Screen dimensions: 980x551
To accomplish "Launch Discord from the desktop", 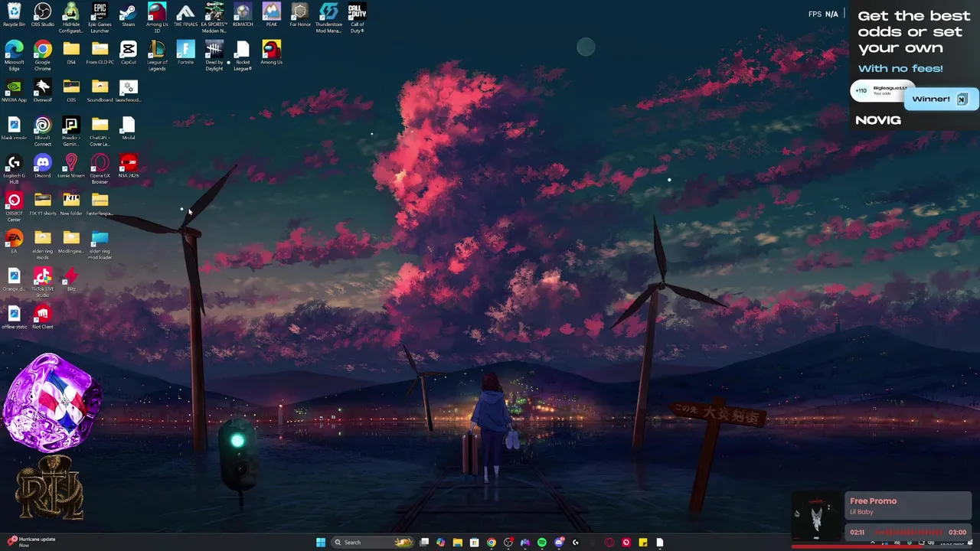I will coord(43,167).
